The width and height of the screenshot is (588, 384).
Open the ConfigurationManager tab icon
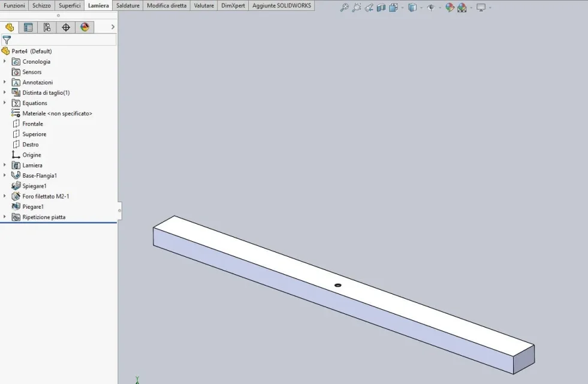pos(47,28)
